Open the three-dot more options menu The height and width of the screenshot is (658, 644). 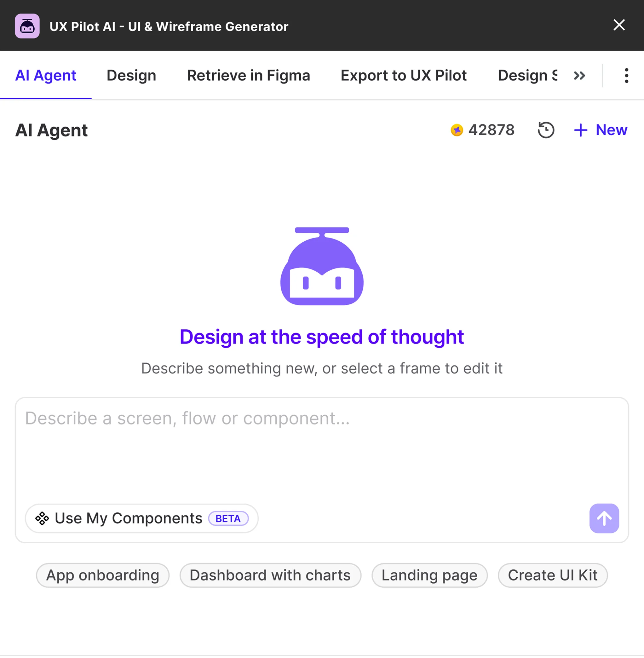coord(626,76)
